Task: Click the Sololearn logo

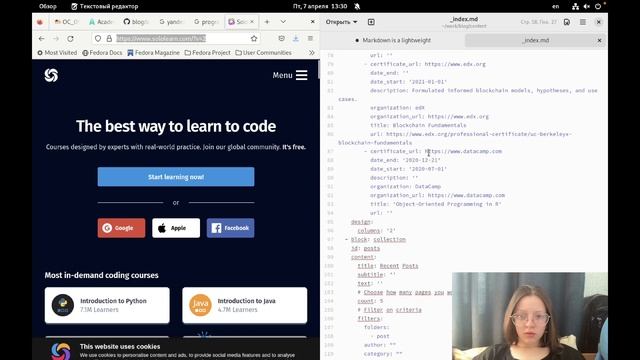Action: [x=51, y=75]
